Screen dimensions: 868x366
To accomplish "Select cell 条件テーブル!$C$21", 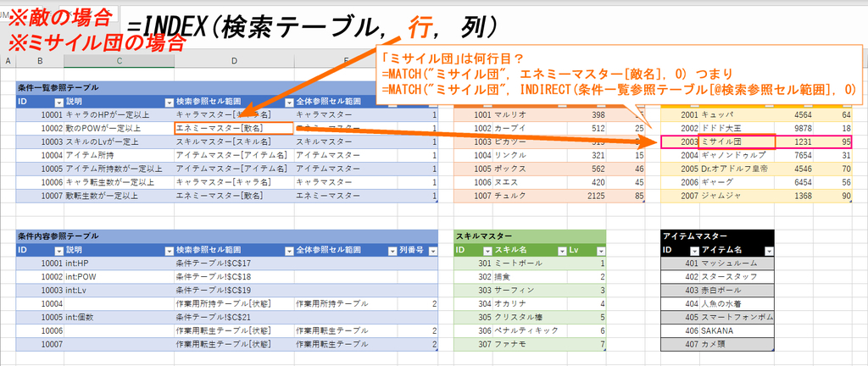I will pos(234,318).
